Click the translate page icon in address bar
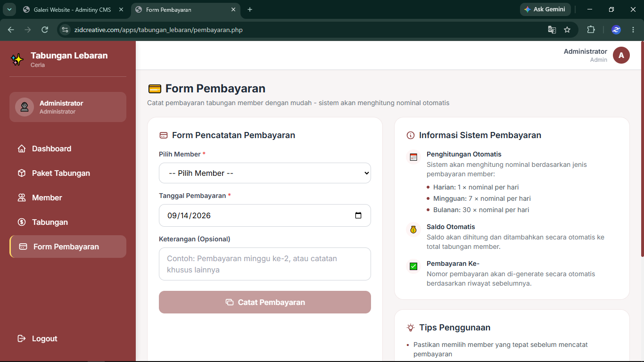 [x=552, y=30]
